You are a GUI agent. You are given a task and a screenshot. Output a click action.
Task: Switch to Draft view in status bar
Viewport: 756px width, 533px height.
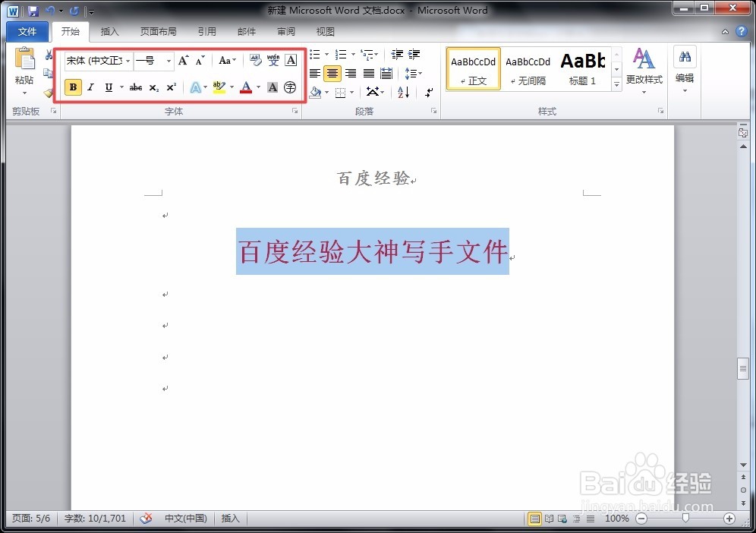[590, 519]
